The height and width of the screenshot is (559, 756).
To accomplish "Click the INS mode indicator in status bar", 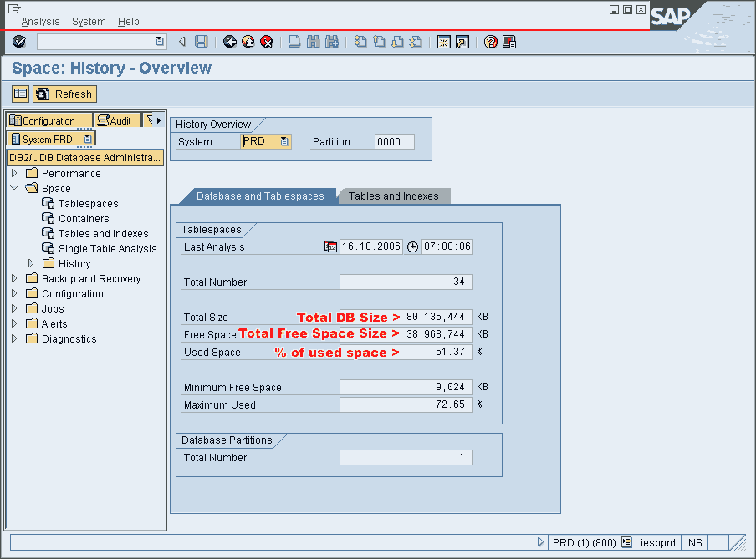I will click(x=694, y=542).
